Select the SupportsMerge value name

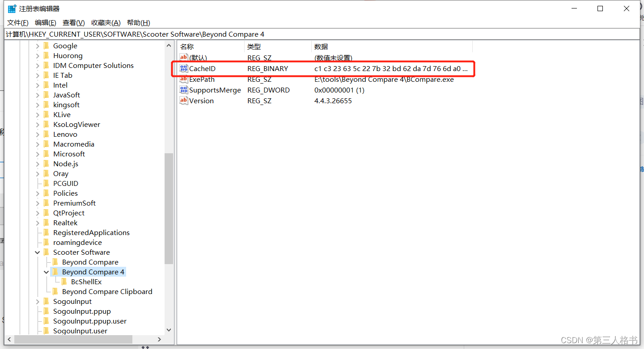215,90
